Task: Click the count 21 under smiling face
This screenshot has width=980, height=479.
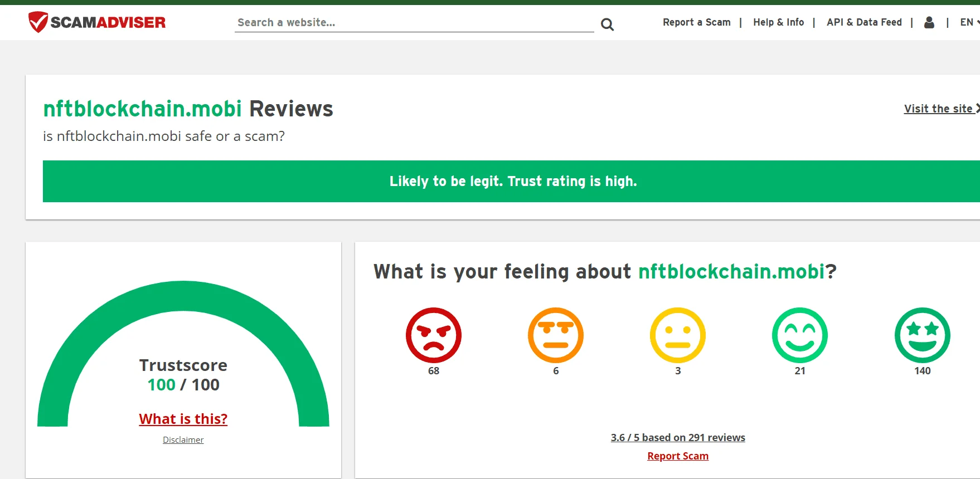Action: click(800, 371)
